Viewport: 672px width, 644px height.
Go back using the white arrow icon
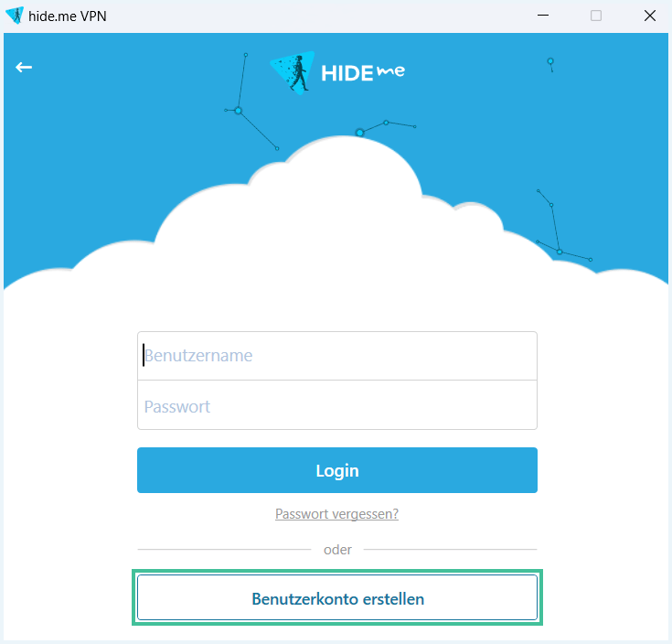tap(24, 68)
